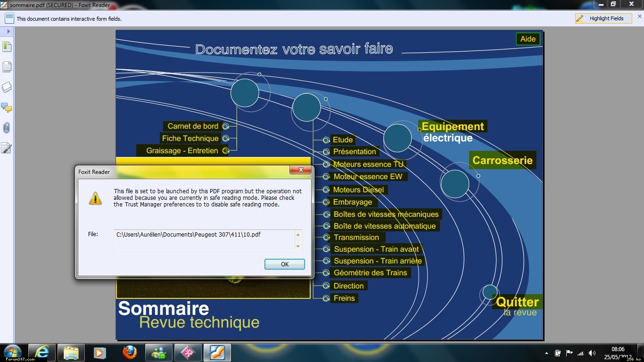Open the Embrayage chapter
This screenshot has width=644, height=362.
pyautogui.click(x=353, y=202)
